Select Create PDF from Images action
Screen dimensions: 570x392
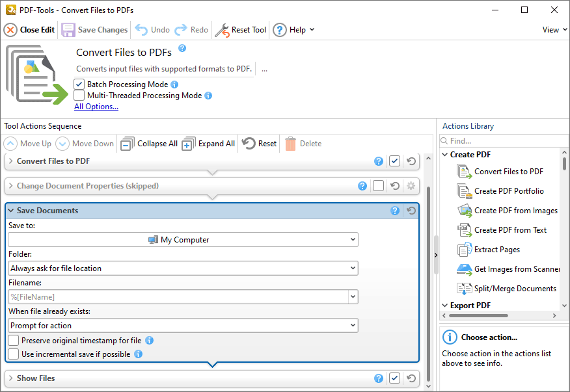coord(508,211)
